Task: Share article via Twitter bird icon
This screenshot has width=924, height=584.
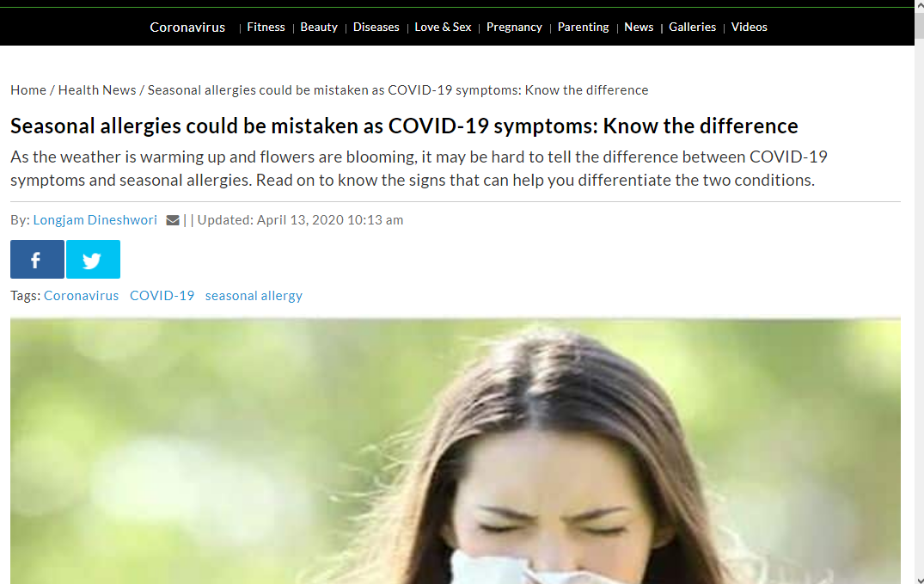Action: pyautogui.click(x=93, y=259)
